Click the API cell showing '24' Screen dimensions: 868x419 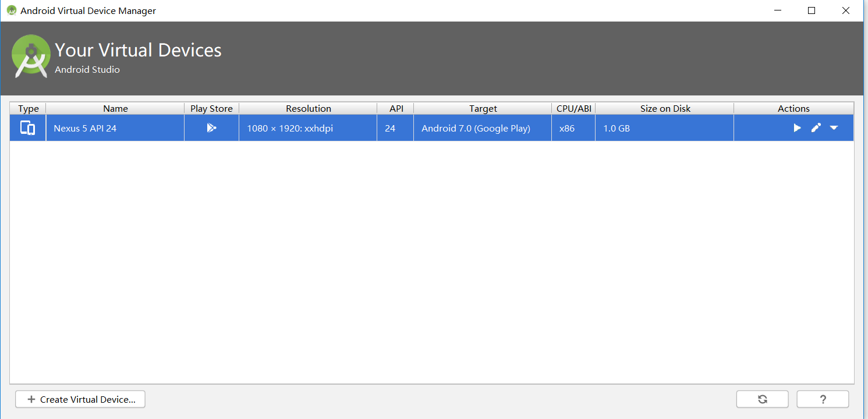click(396, 128)
